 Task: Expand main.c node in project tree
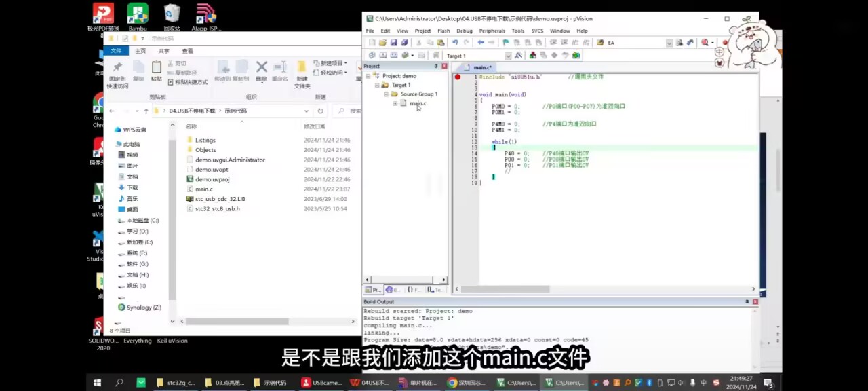pos(395,103)
